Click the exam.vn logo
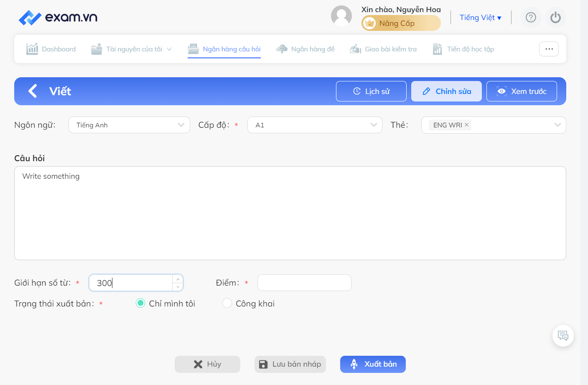The image size is (588, 385). (58, 18)
